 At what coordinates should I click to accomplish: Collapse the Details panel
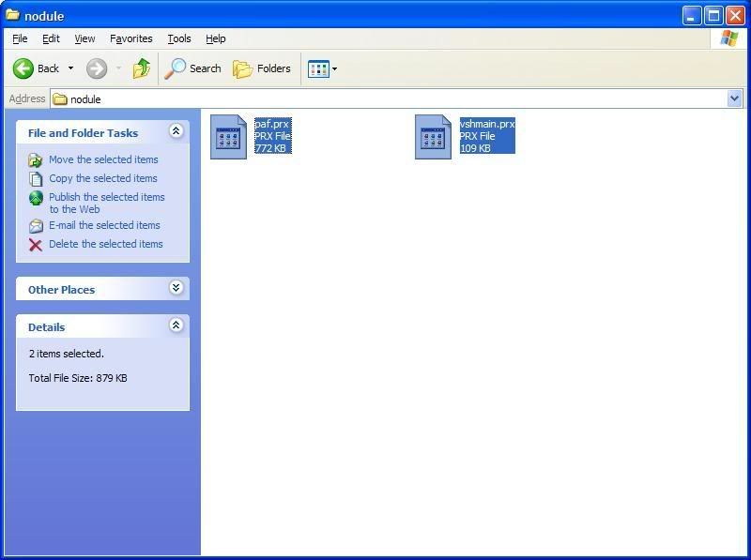click(x=176, y=325)
